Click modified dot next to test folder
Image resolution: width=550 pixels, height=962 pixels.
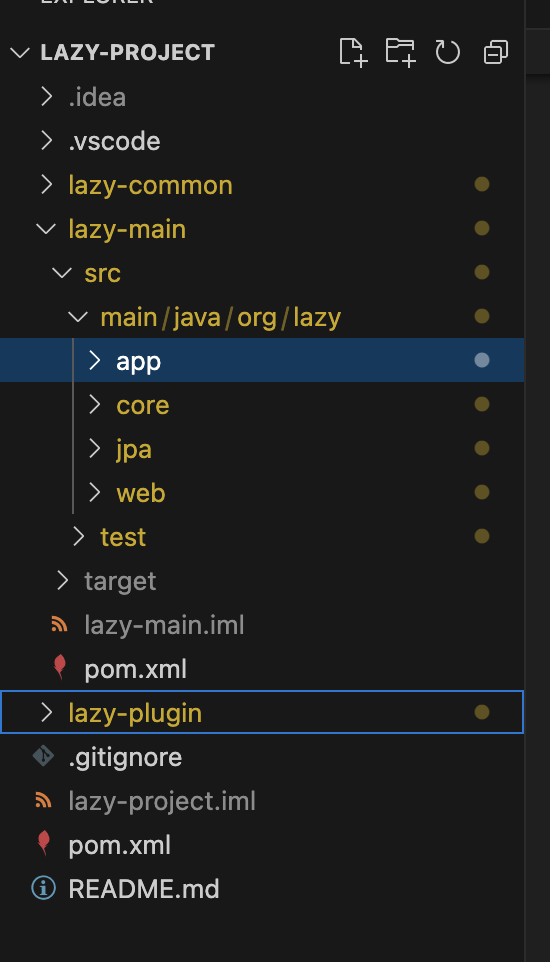[x=482, y=536]
